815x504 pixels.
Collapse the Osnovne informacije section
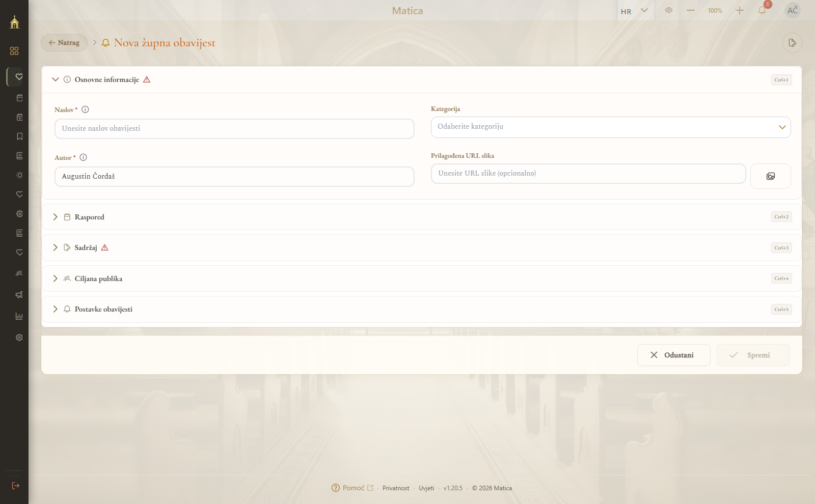click(422, 79)
